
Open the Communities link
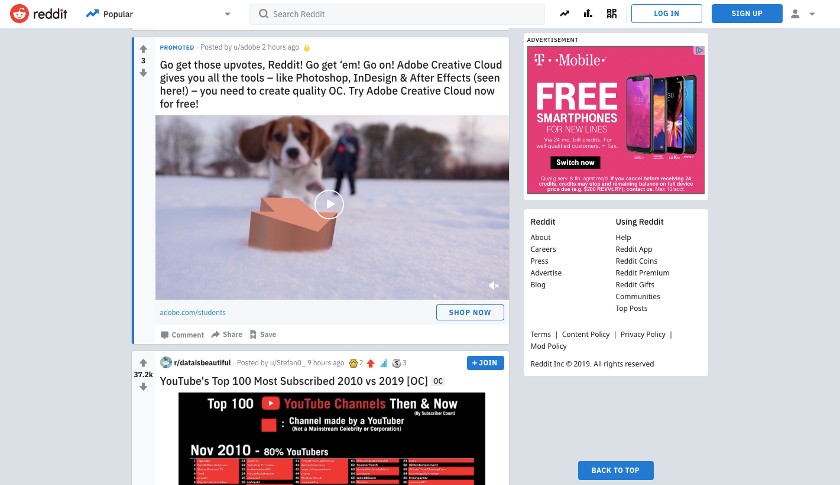tap(638, 296)
